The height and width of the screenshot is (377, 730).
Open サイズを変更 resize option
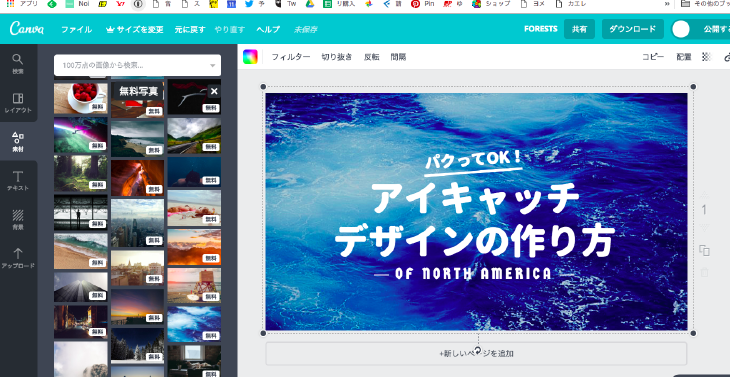(135, 29)
